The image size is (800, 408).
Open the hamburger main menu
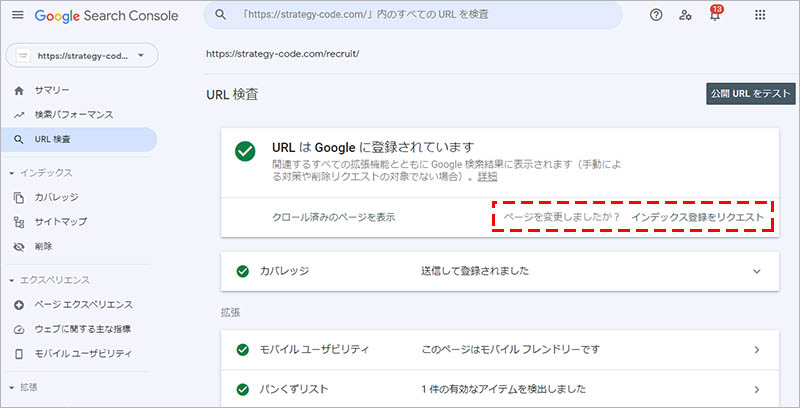click(16, 16)
